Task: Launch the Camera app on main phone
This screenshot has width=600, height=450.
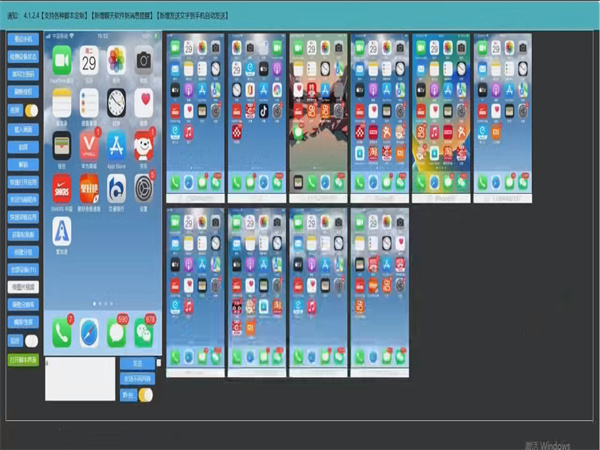Action: point(145,60)
